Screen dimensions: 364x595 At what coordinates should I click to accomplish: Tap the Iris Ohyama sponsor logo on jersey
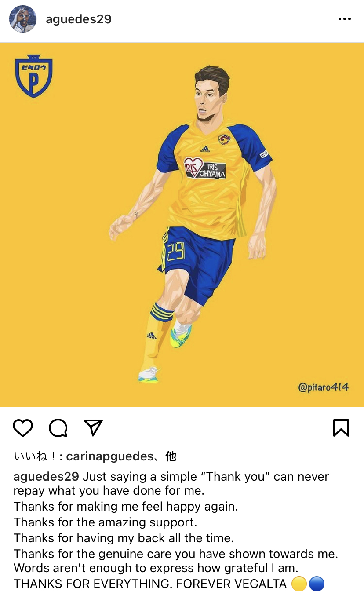[x=205, y=168]
